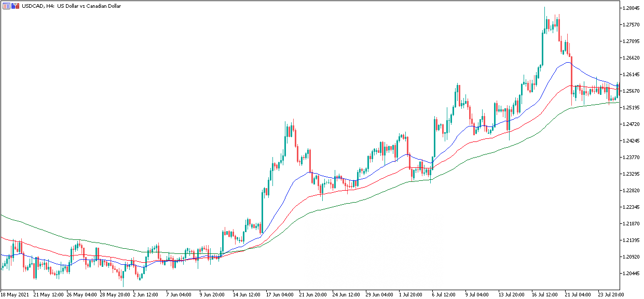Click the 1.23295 price scale label
This screenshot has height=299, width=644.
632,174
